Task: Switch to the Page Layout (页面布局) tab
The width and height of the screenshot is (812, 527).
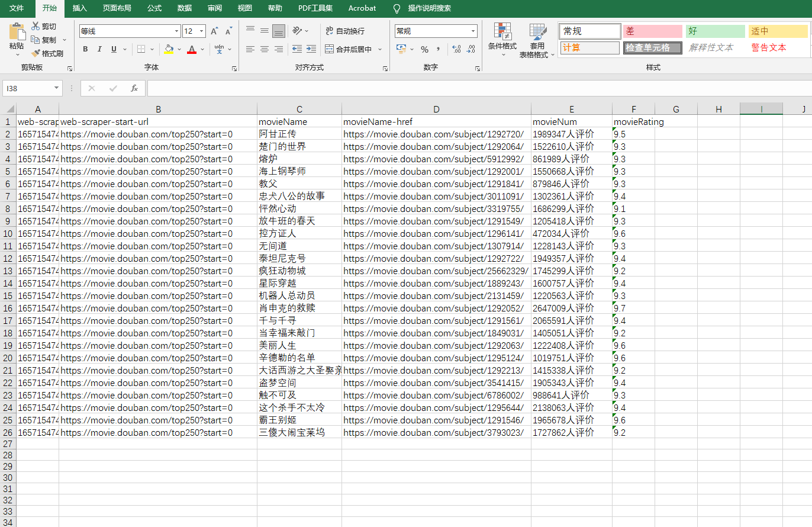Action: tap(117, 8)
